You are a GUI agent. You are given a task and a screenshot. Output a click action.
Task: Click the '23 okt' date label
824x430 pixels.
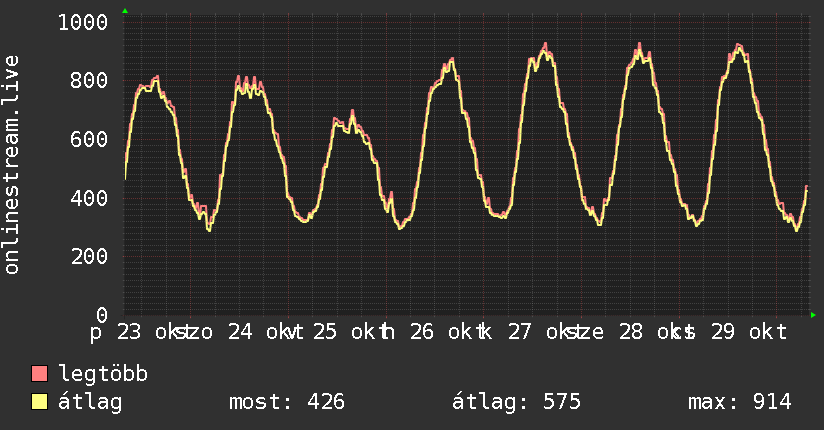point(150,332)
